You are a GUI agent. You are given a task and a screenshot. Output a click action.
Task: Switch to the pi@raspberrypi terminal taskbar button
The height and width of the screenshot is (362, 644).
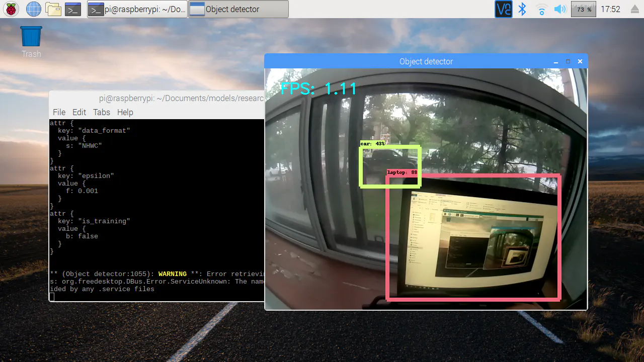click(137, 9)
